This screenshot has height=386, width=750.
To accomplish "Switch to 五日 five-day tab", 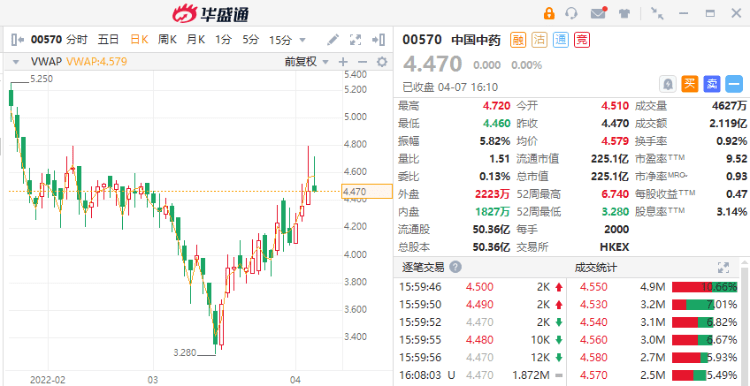I will tap(108, 39).
